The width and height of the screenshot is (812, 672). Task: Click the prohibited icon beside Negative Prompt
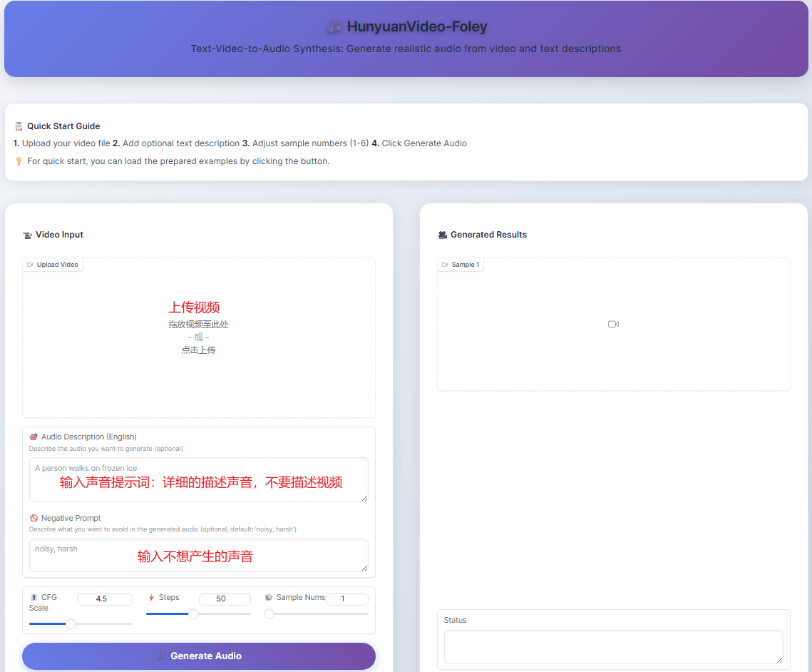pos(34,518)
